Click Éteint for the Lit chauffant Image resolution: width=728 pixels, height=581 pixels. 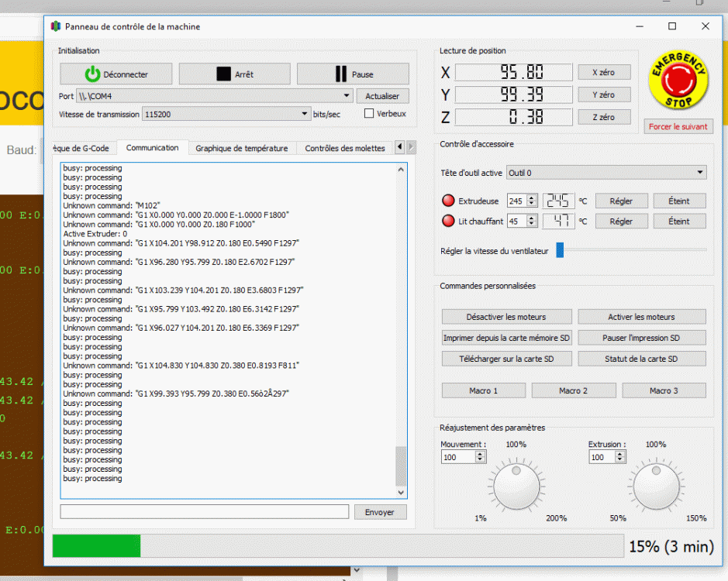pyautogui.click(x=679, y=222)
